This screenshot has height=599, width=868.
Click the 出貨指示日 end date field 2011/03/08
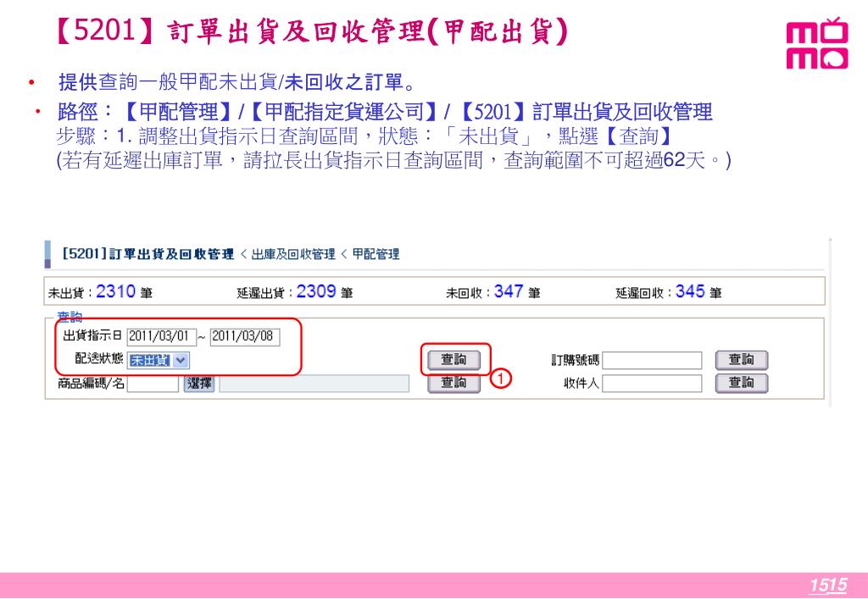tap(245, 337)
